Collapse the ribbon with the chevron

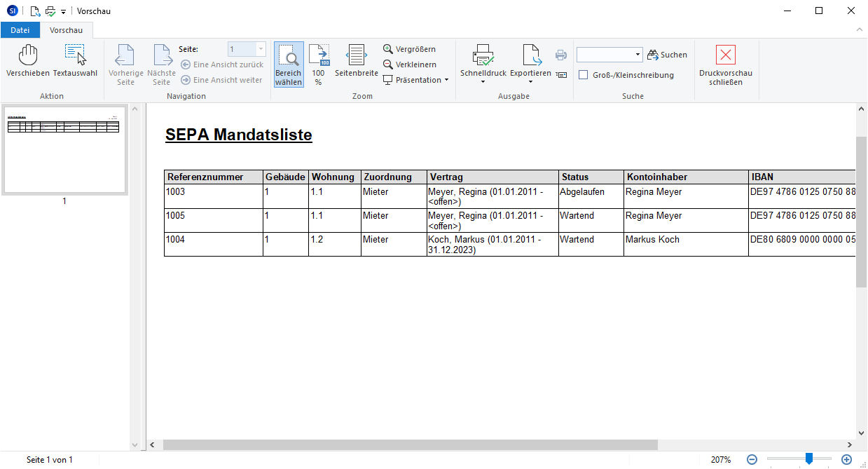(x=859, y=30)
